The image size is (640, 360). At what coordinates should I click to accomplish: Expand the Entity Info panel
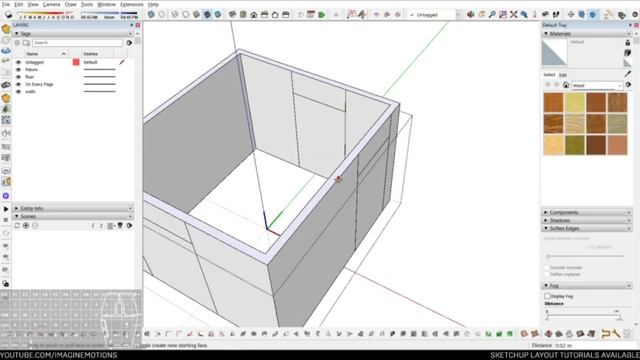coord(17,208)
